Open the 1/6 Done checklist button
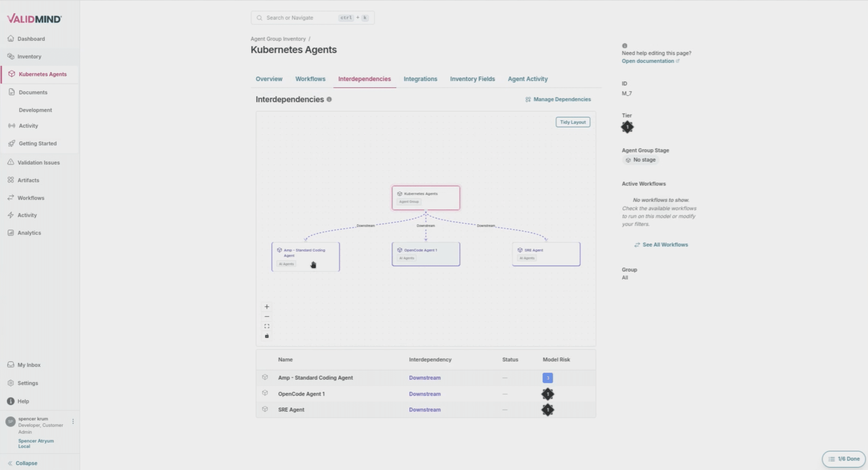This screenshot has width=868, height=470. (x=843, y=459)
